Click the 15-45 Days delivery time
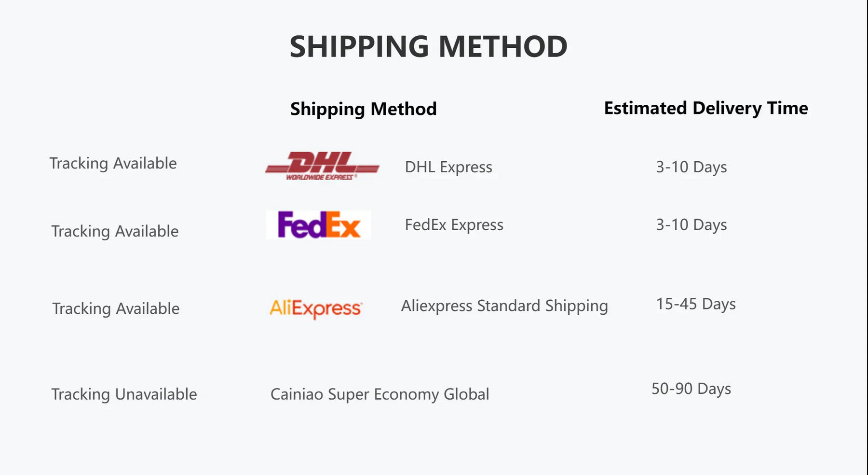 tap(695, 304)
